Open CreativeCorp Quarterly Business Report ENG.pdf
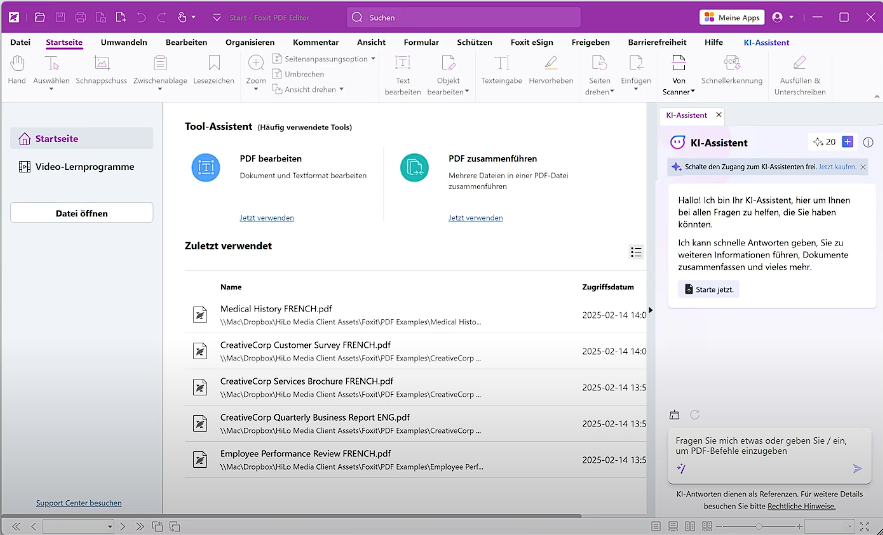Image resolution: width=883 pixels, height=535 pixels. 416,423
